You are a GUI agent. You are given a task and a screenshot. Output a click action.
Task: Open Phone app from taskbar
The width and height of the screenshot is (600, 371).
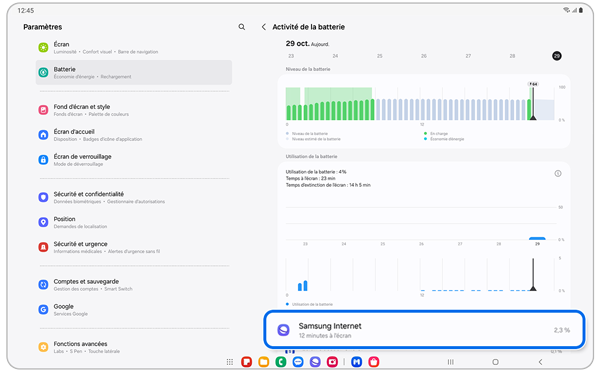pos(281,362)
